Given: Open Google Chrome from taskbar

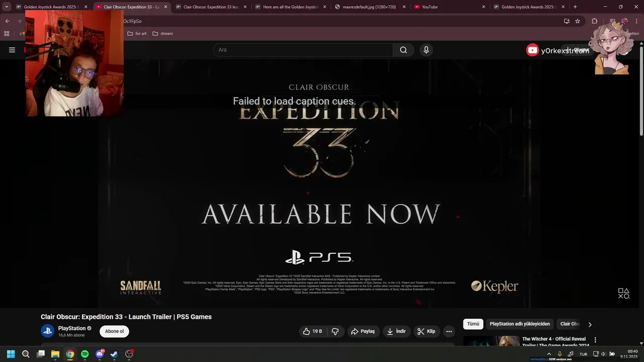Looking at the screenshot, I should click(x=70, y=354).
